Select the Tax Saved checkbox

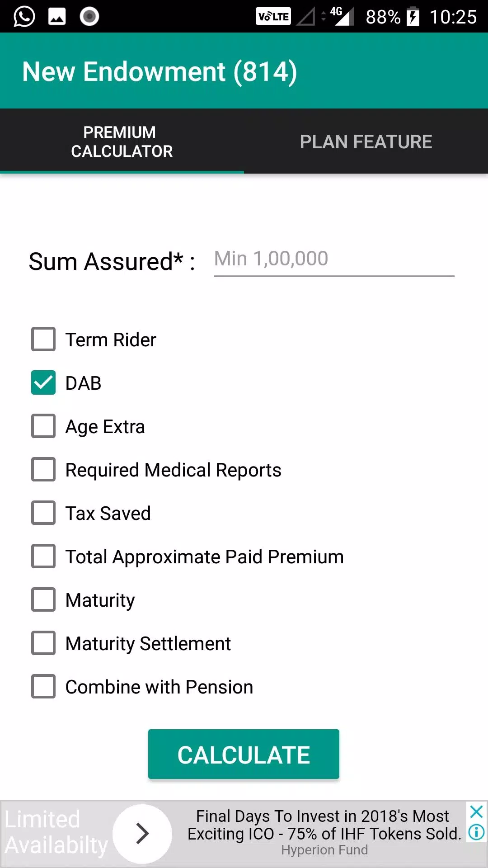click(43, 513)
